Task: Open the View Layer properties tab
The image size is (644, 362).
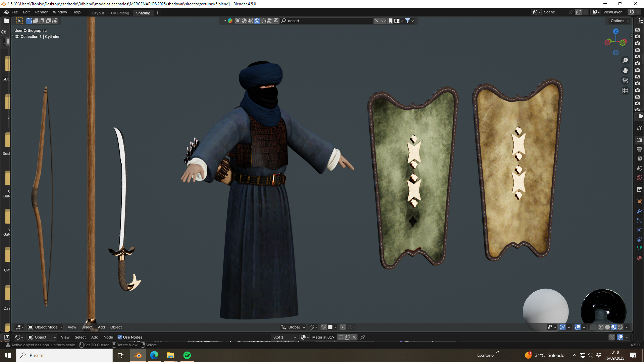Action: click(x=639, y=159)
